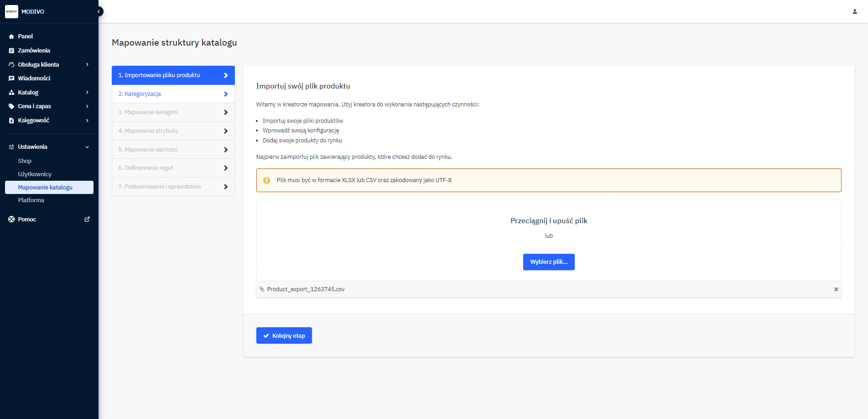Remove the uploaded Product_export CSV file

tap(836, 289)
